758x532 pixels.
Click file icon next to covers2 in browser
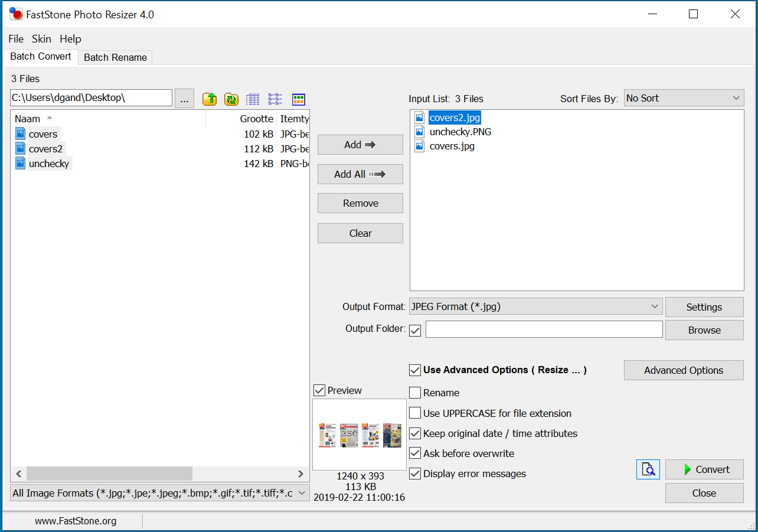[21, 148]
